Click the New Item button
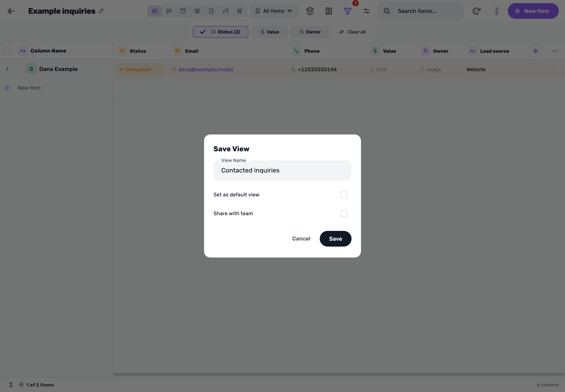Viewport: 565px width, 392px height. [533, 11]
